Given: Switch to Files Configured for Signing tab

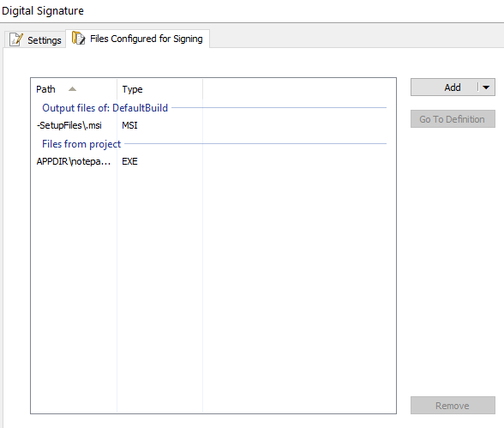Looking at the screenshot, I should click(x=137, y=39).
